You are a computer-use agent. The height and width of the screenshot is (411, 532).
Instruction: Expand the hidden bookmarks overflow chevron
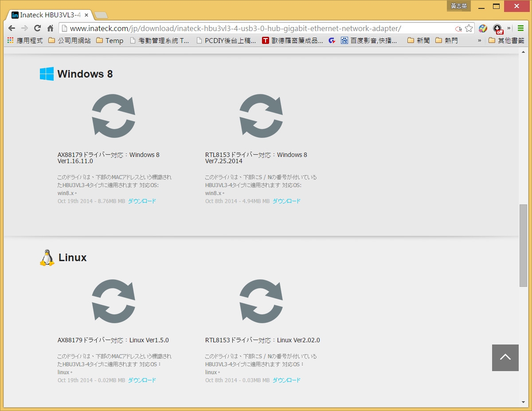[479, 40]
